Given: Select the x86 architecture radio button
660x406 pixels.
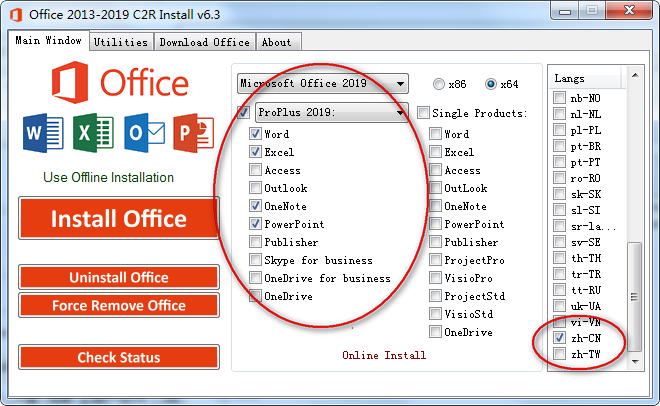Looking at the screenshot, I should pos(439,84).
